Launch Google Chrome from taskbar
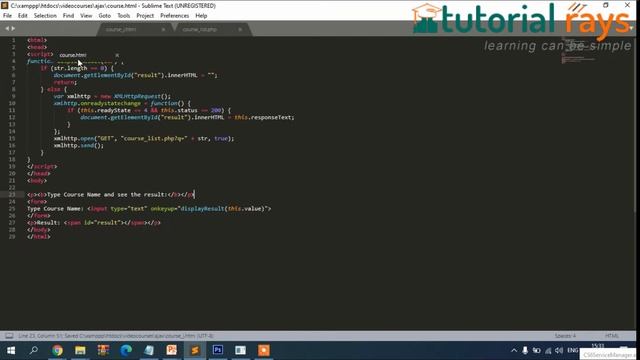640x360 pixels. coord(57,350)
